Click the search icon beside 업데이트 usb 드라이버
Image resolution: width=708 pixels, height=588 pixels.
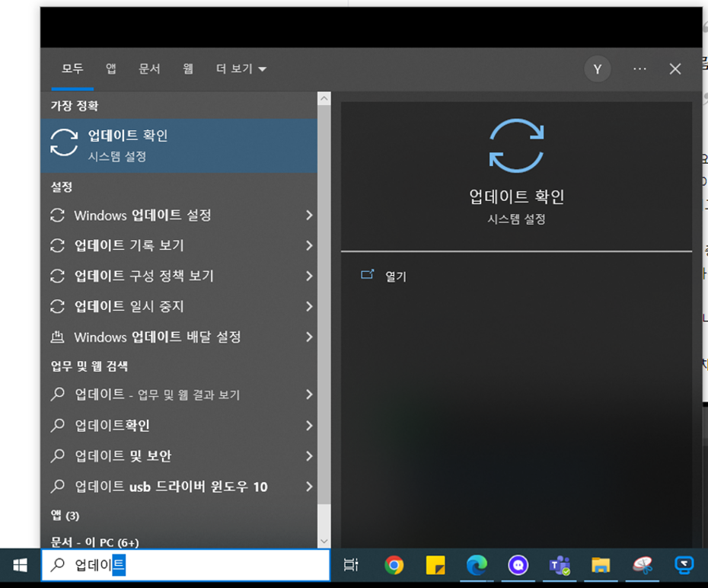pyautogui.click(x=57, y=487)
